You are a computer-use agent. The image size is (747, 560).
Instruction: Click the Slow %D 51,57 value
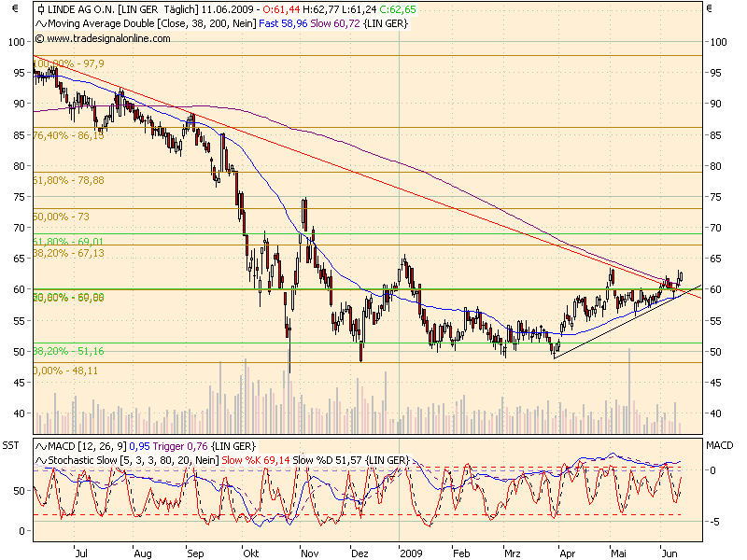click(328, 460)
